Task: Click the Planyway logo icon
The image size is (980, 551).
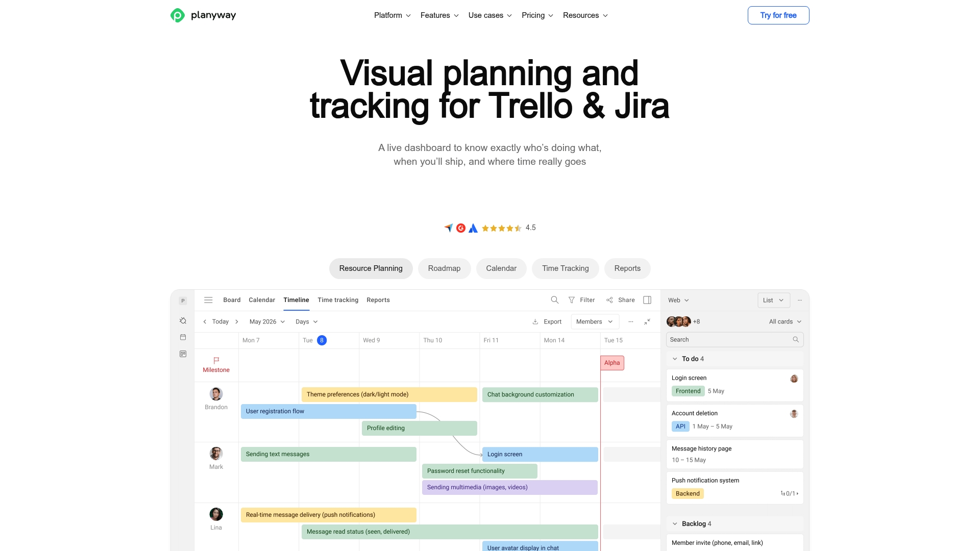Action: click(177, 15)
